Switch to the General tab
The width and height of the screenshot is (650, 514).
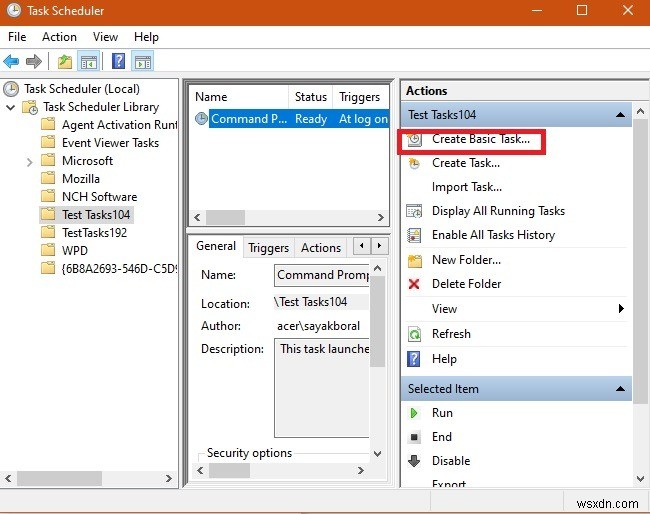click(216, 247)
